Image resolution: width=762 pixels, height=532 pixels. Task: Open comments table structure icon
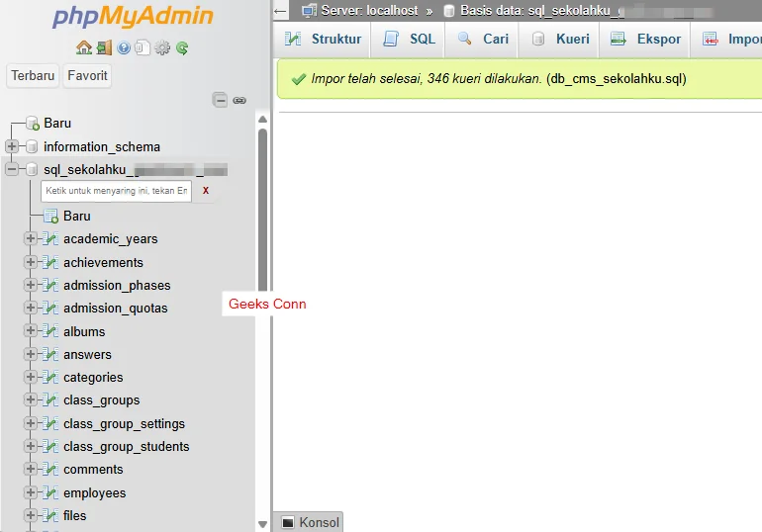(50, 470)
